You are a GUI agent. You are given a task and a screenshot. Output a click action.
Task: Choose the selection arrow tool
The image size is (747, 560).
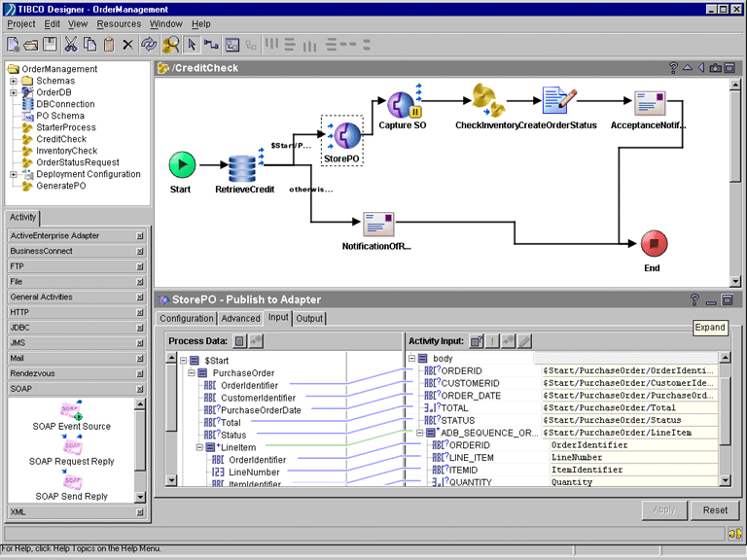coord(192,45)
